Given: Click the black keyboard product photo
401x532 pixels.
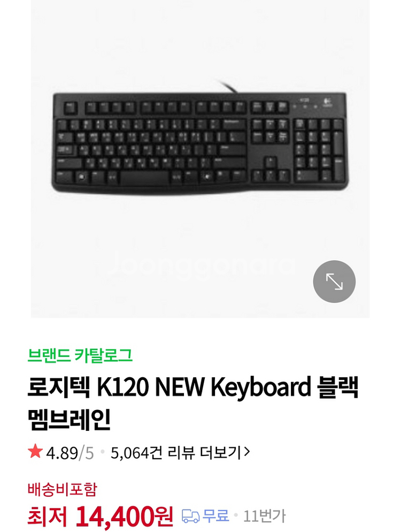Looking at the screenshot, I should [200, 142].
